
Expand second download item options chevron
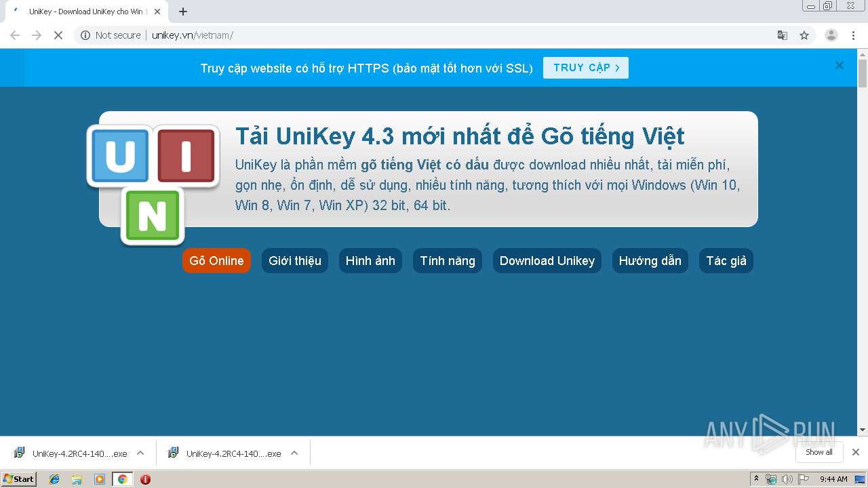(x=294, y=453)
